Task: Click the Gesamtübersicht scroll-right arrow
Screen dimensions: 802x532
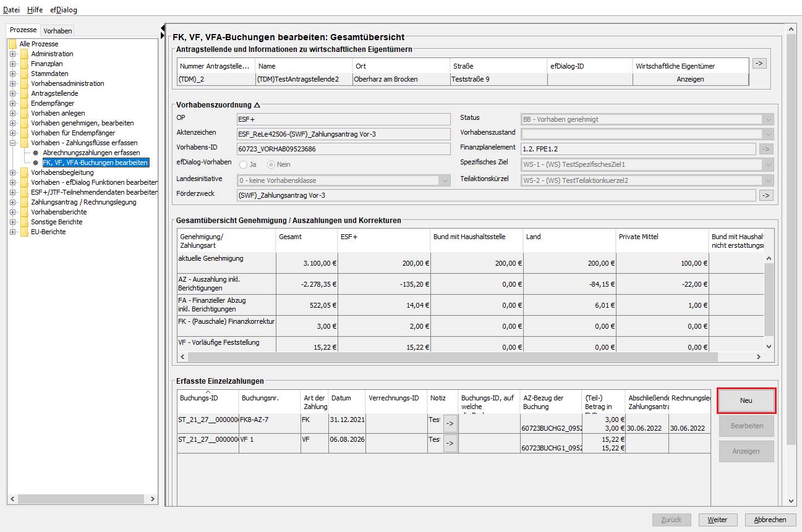Action: tap(759, 357)
